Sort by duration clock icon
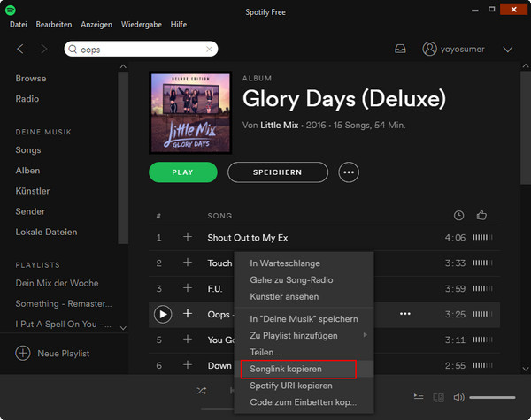531x420 pixels. [x=458, y=215]
